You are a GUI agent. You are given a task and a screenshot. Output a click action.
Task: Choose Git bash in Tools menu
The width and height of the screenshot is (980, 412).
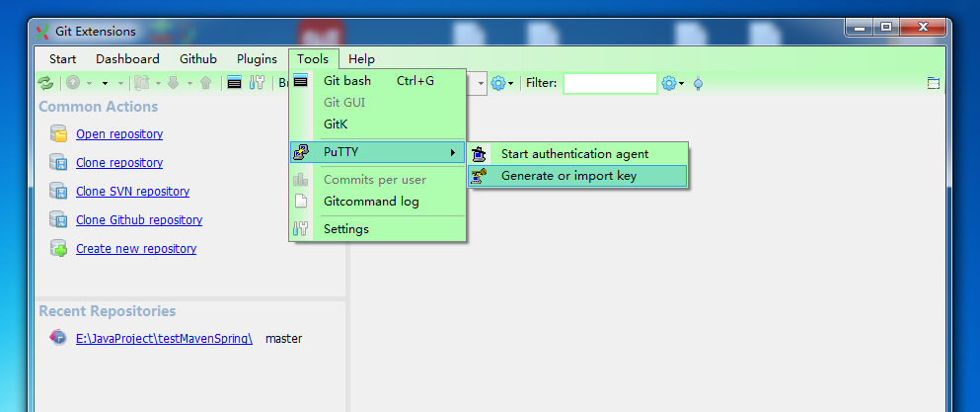378,81
